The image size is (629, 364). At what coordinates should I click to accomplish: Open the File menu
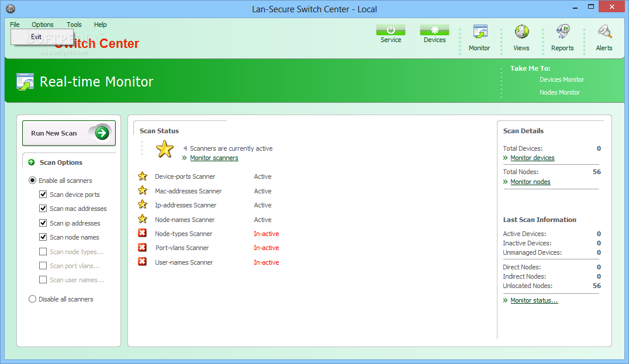point(15,25)
